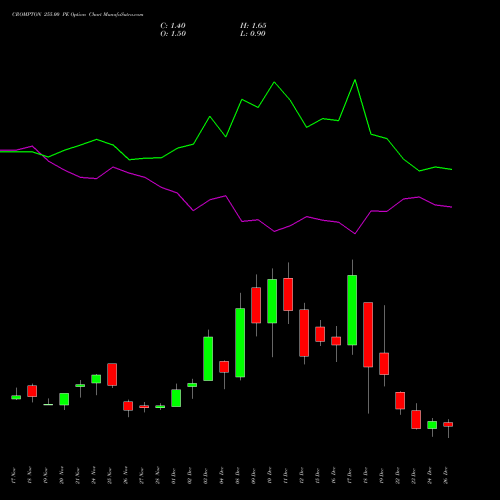This screenshot has width=500, height=500.
Task: Click the 10 Dec date label
Action: point(270,476)
